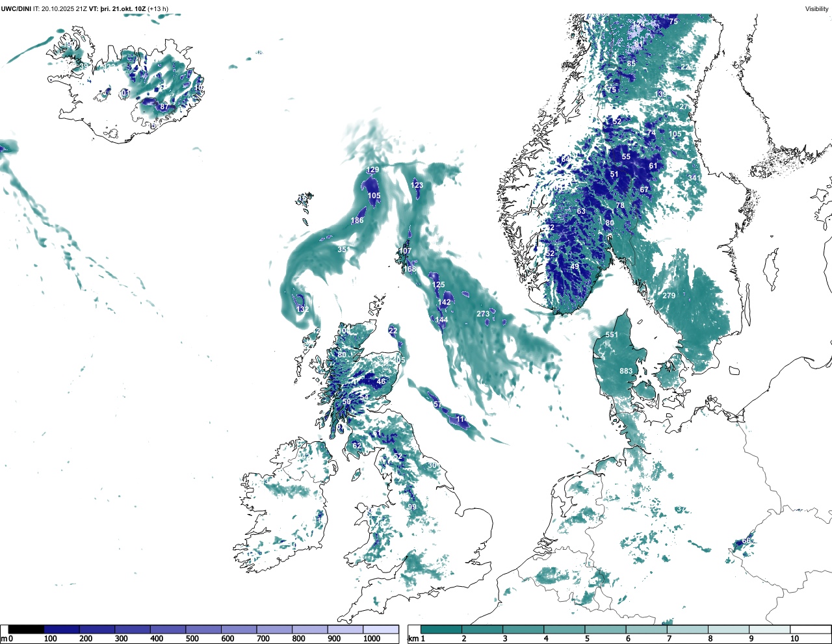Pick the pale 900–1000 m legend swatch
The width and height of the screenshot is (832, 644).
pyautogui.click(x=345, y=629)
